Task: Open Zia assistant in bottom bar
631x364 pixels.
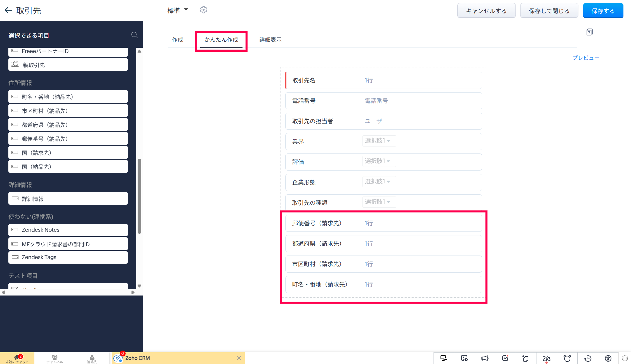Action: pyautogui.click(x=546, y=358)
